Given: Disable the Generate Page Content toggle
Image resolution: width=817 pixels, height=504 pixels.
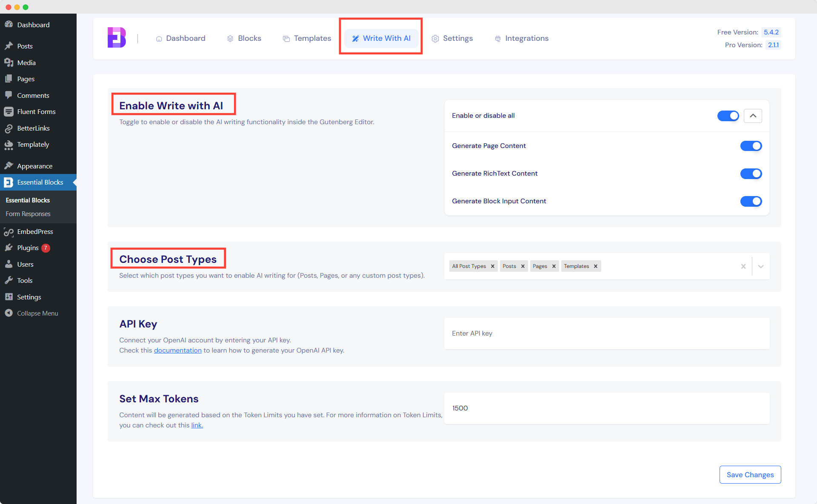Looking at the screenshot, I should [751, 145].
